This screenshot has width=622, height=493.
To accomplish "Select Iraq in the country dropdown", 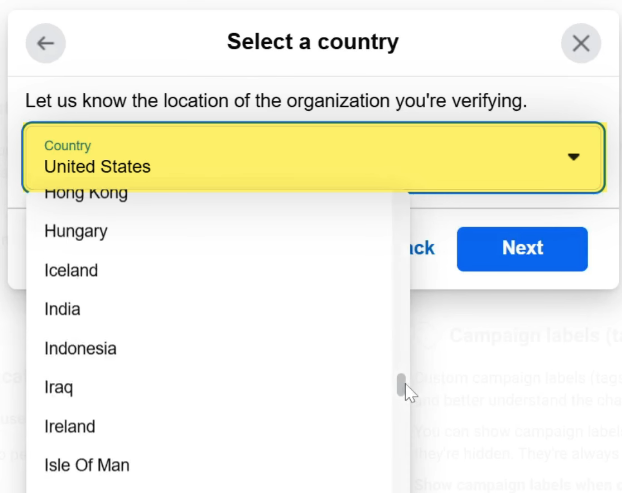I will point(58,387).
